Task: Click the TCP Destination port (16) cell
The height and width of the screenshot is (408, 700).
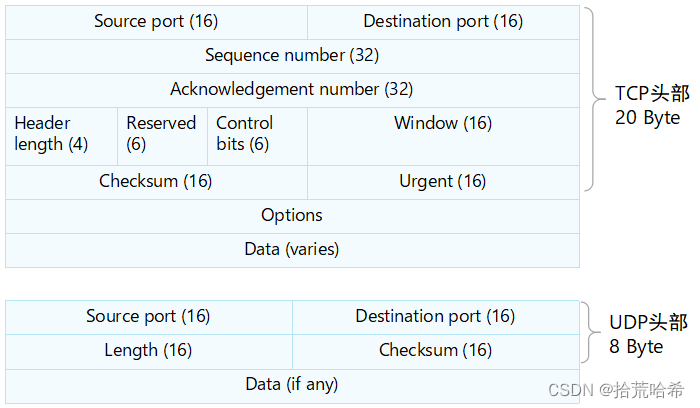Action: coord(443,21)
